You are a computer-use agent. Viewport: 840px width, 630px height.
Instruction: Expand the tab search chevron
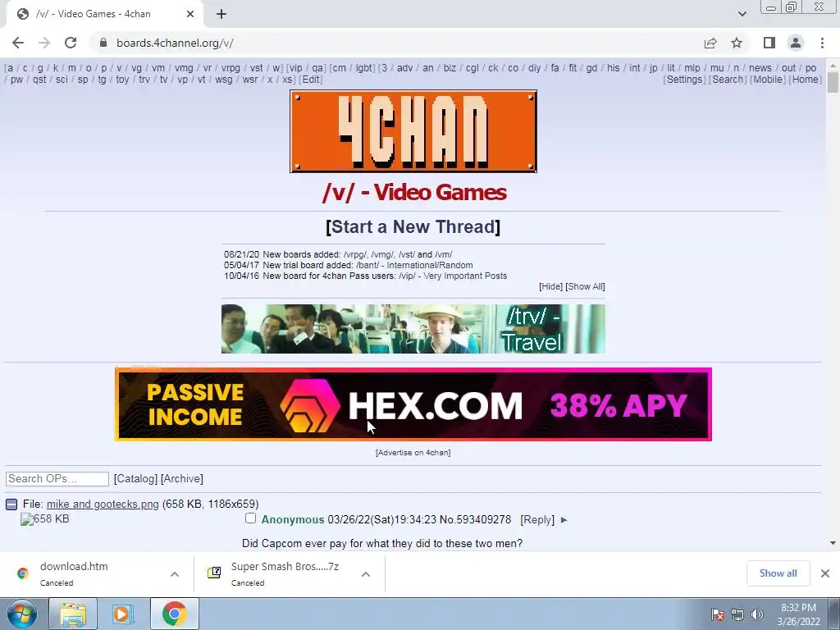click(742, 14)
